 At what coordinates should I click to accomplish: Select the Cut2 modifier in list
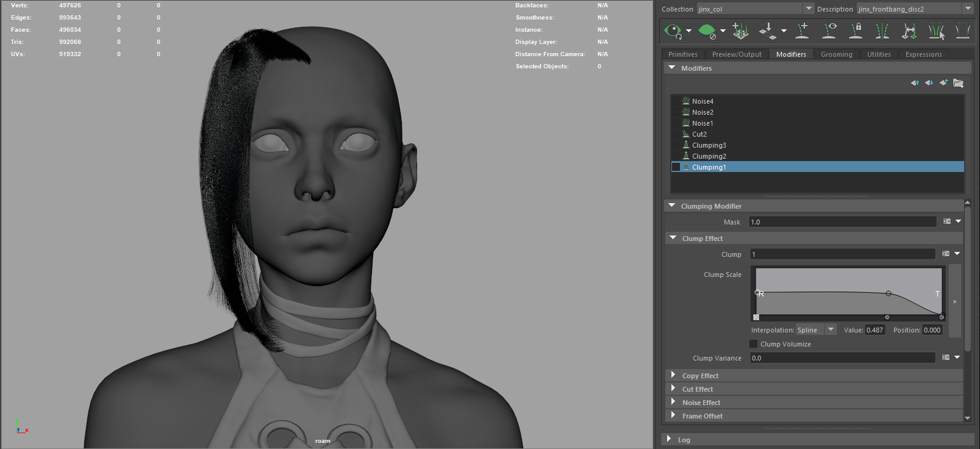click(x=699, y=134)
